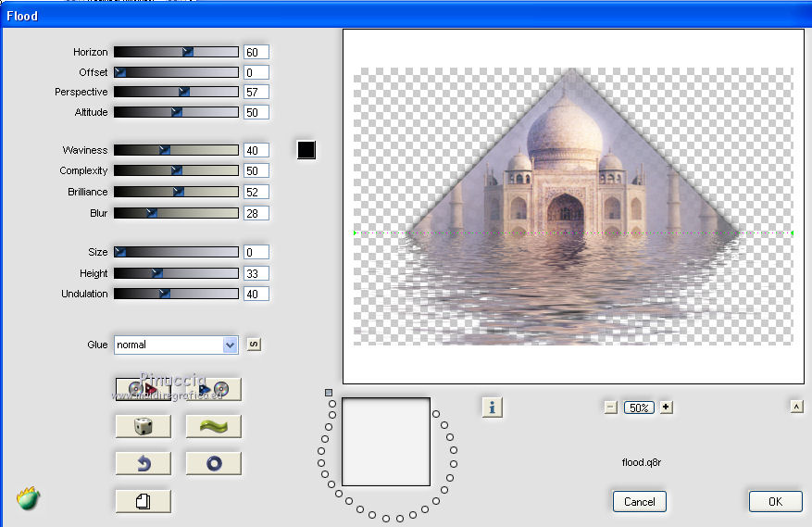The width and height of the screenshot is (812, 527).
Task: Click the Cancel button
Action: pyautogui.click(x=639, y=501)
